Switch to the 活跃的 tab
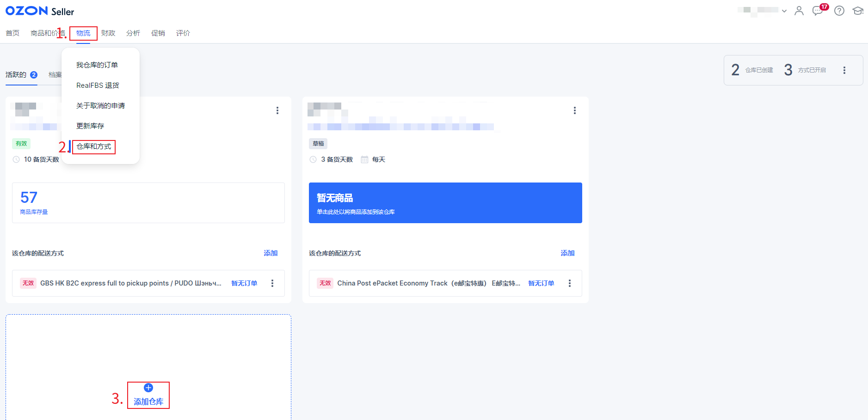 (x=21, y=75)
